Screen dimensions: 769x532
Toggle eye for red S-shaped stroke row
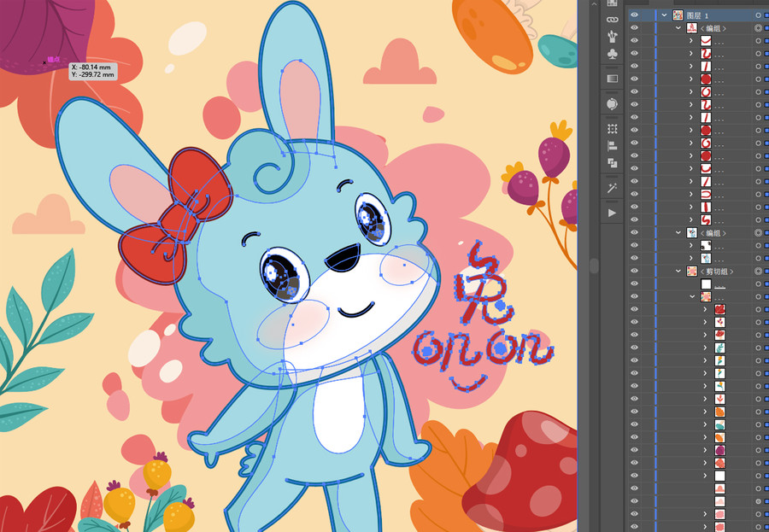click(x=634, y=219)
